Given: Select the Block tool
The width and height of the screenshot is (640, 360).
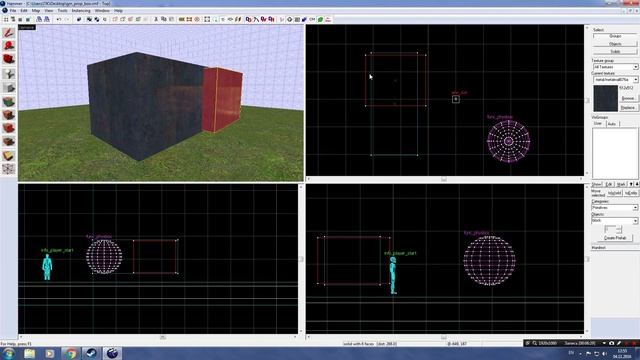Looking at the screenshot, I should coord(9,88).
